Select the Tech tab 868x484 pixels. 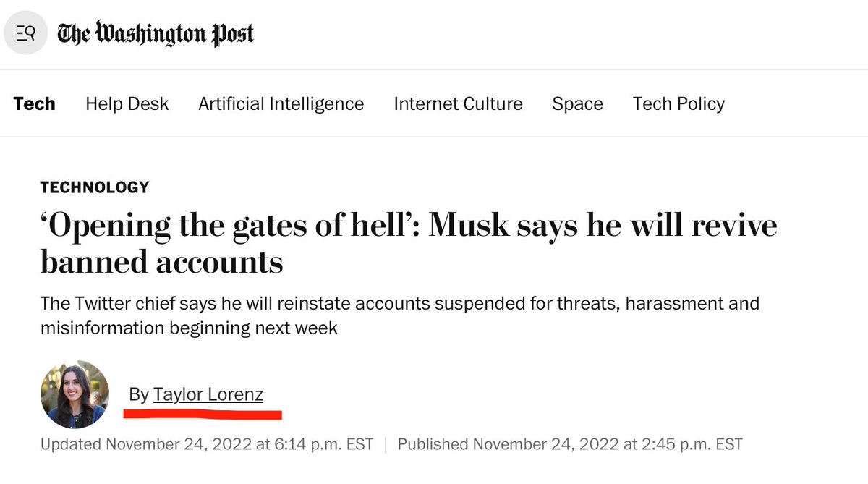(x=34, y=103)
